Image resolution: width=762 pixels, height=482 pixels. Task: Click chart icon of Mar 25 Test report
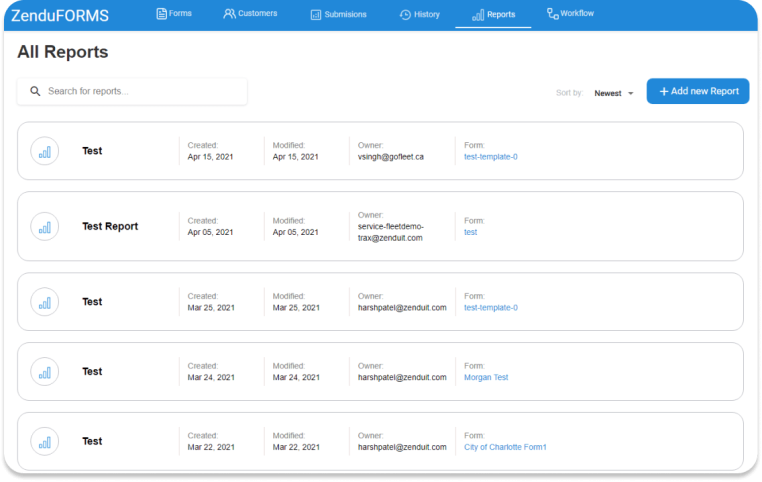[x=45, y=302]
